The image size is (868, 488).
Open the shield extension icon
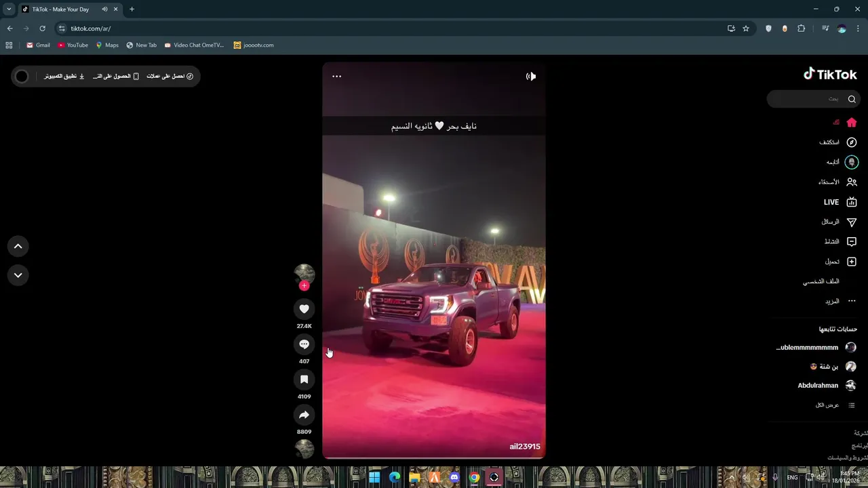[x=768, y=28]
